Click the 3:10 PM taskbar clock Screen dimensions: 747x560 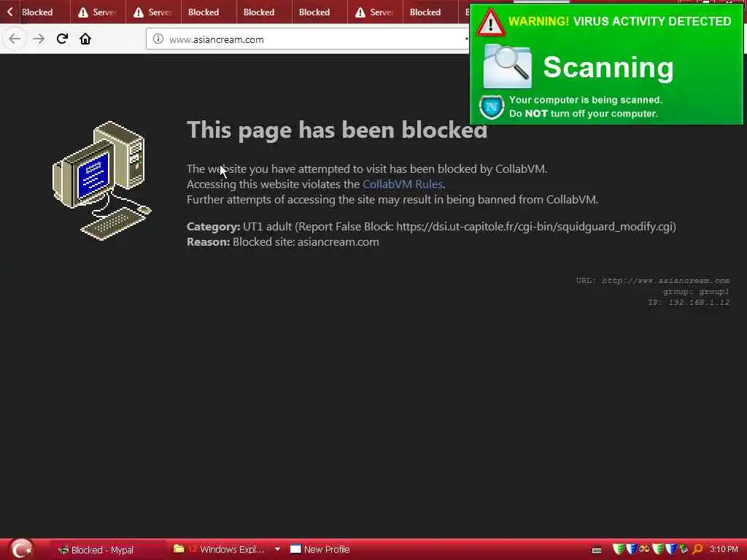[x=724, y=550]
